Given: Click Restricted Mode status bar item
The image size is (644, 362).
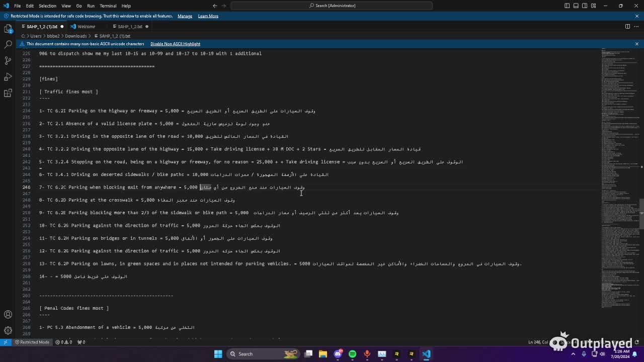Looking at the screenshot, I should [32, 342].
